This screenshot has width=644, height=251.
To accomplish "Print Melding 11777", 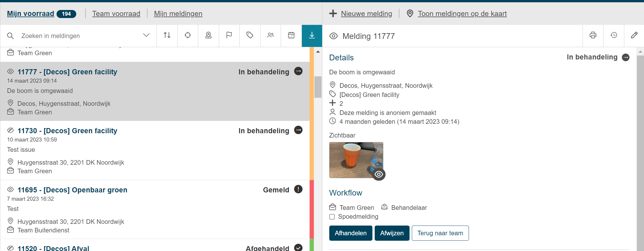I will pos(593,35).
